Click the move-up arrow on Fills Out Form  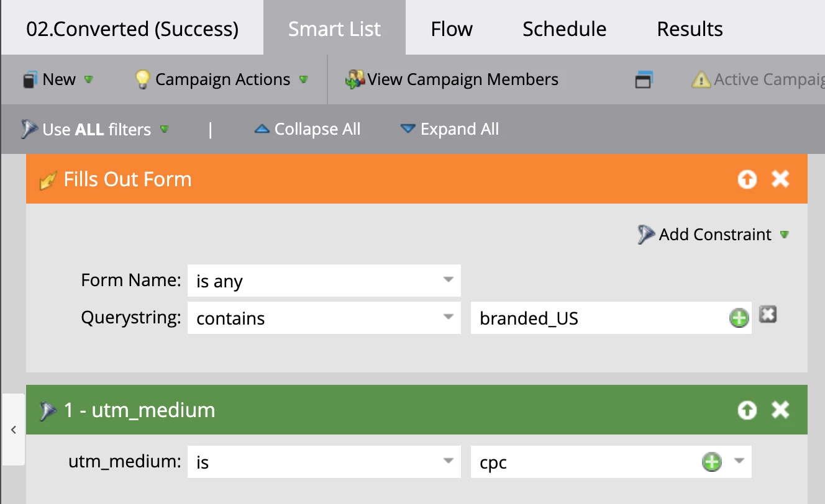click(x=747, y=179)
